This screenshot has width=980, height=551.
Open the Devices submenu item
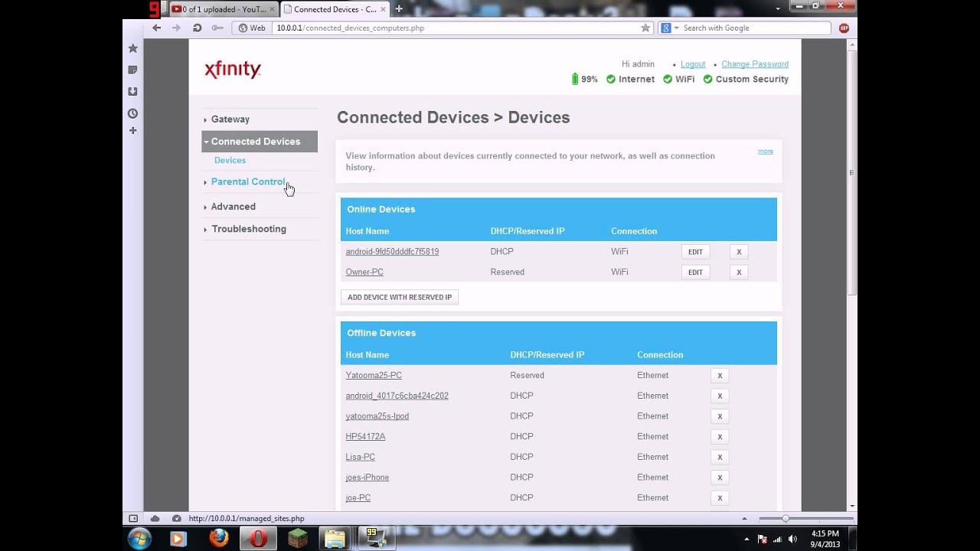coord(230,160)
